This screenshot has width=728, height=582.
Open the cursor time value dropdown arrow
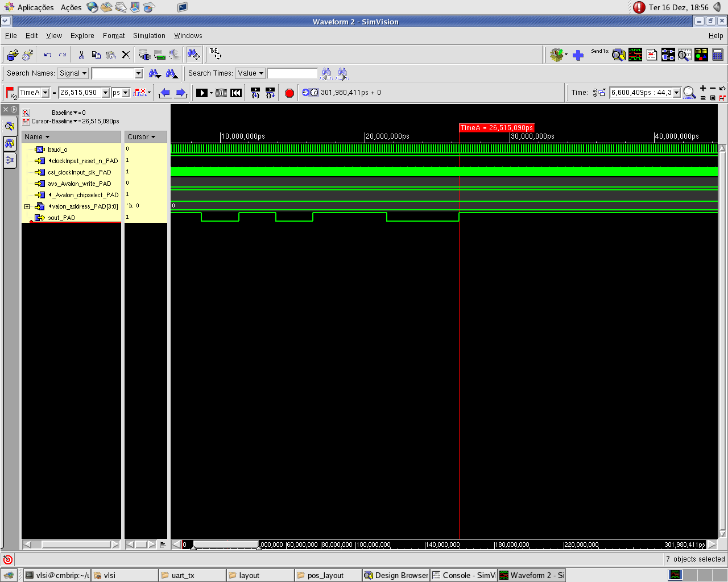click(105, 93)
